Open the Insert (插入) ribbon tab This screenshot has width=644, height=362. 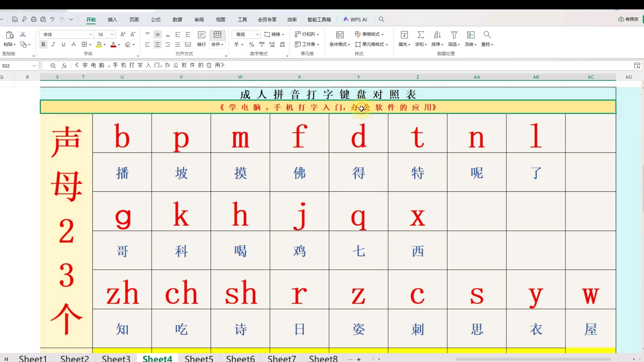coord(112,19)
